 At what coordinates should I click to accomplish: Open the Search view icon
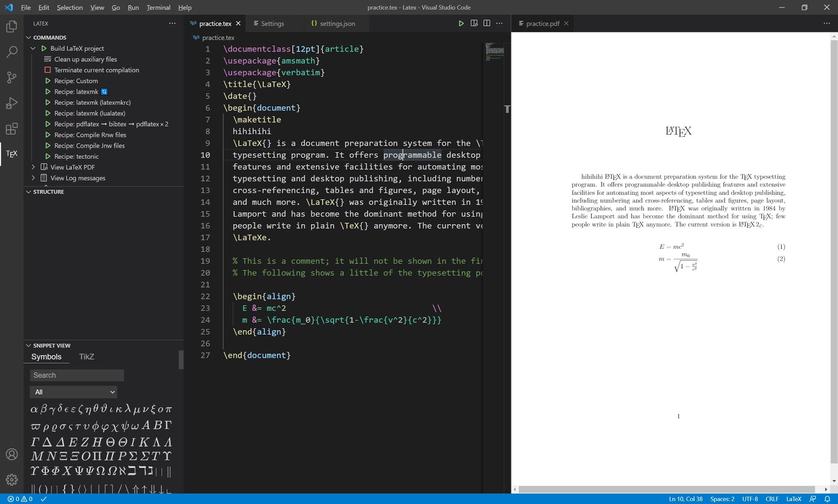click(12, 52)
